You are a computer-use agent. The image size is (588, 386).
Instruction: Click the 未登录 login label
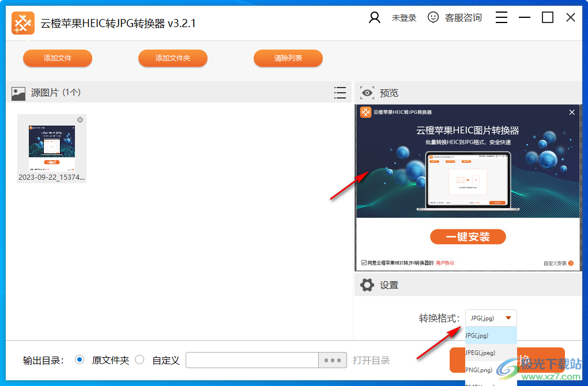tap(404, 18)
